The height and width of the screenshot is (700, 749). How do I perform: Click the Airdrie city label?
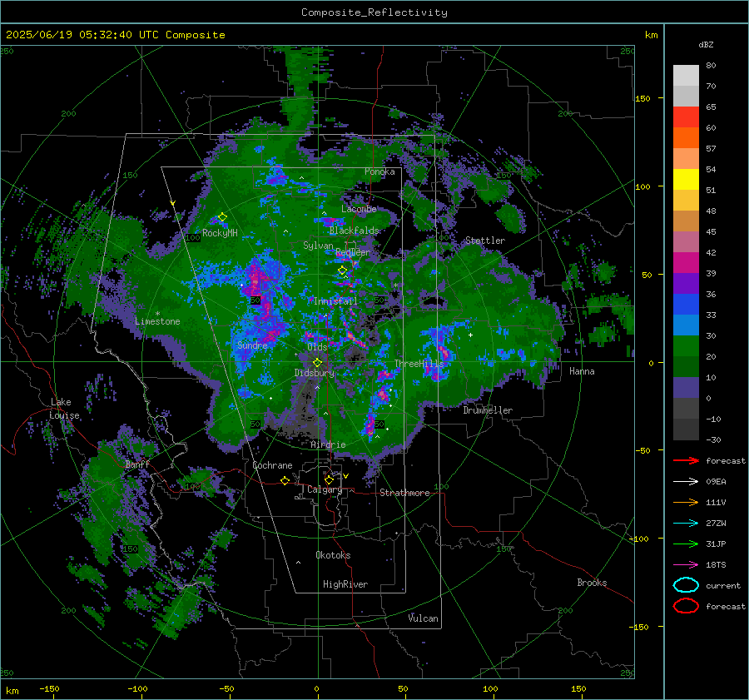tap(328, 444)
